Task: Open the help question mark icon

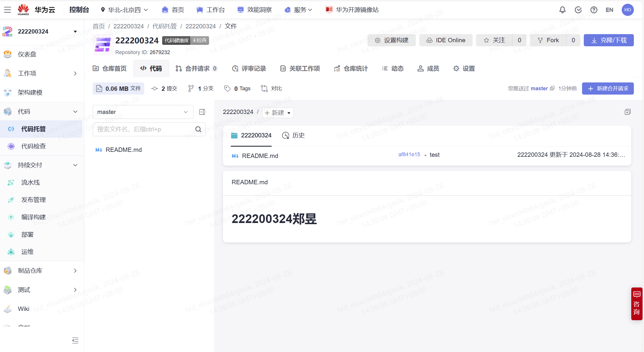Action: [x=594, y=10]
